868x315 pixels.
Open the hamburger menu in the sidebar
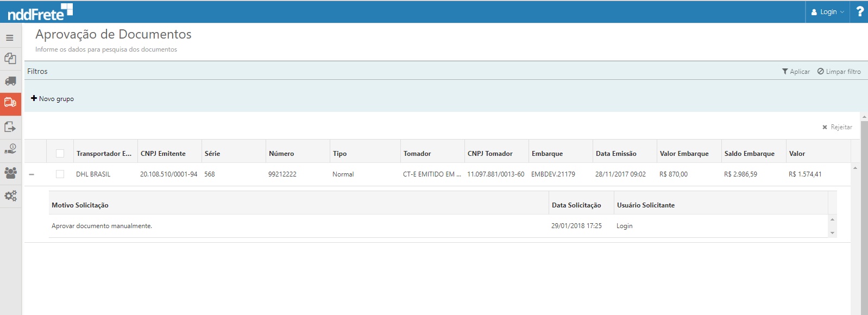pyautogui.click(x=10, y=38)
